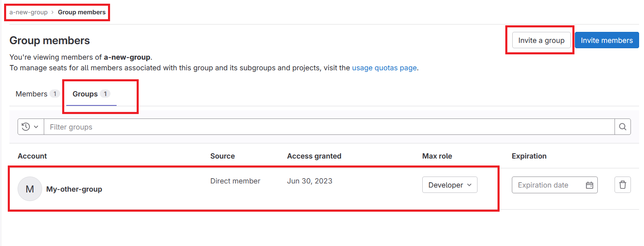This screenshot has width=644, height=246.
Task: Select the Groups tab
Action: click(x=85, y=94)
